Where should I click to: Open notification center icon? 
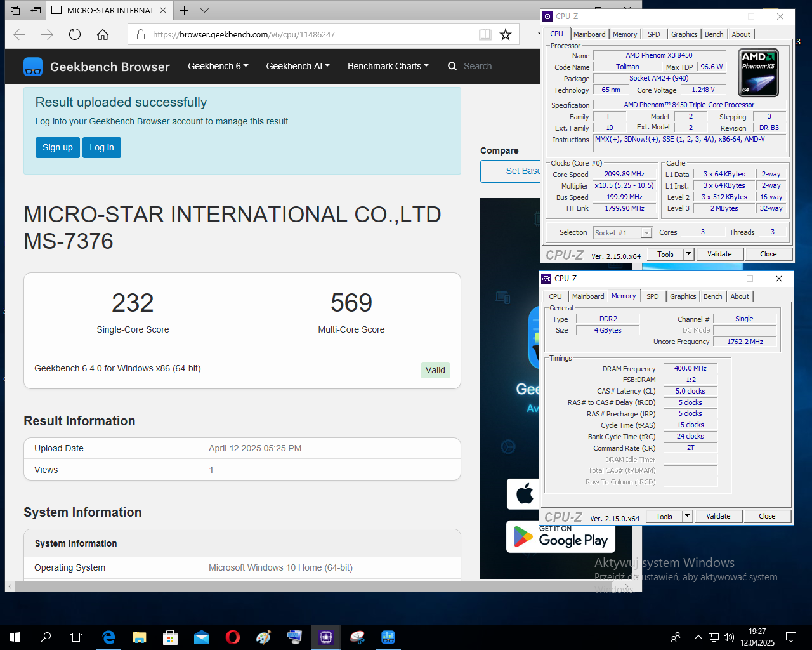click(x=791, y=637)
